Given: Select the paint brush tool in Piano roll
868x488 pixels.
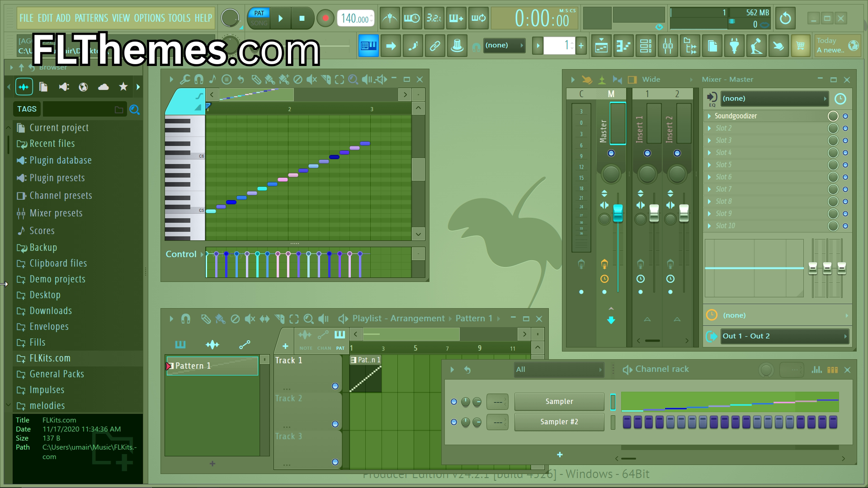Looking at the screenshot, I should pyautogui.click(x=270, y=80).
